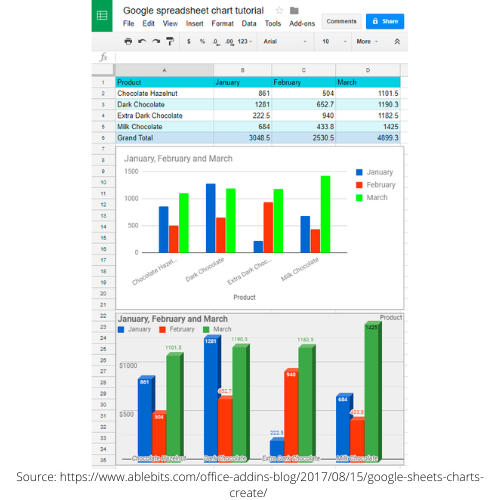Select column D header
The image size is (500, 500).
[368, 70]
